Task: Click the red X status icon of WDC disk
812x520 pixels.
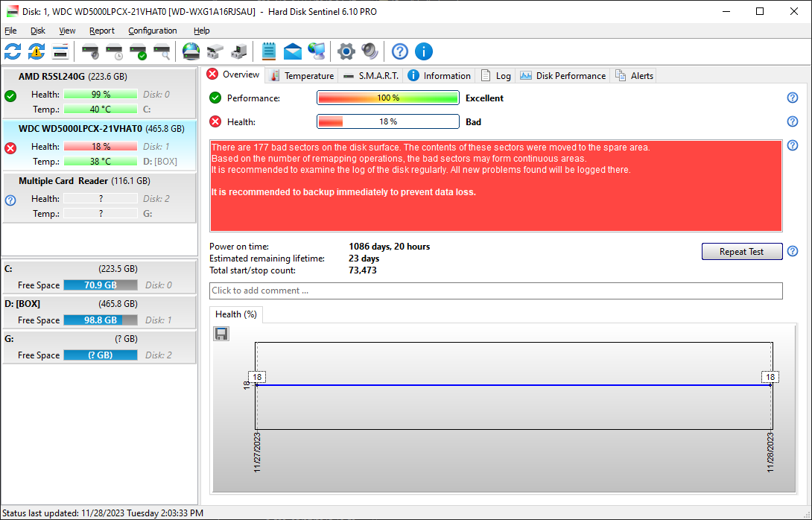Action: pos(10,148)
